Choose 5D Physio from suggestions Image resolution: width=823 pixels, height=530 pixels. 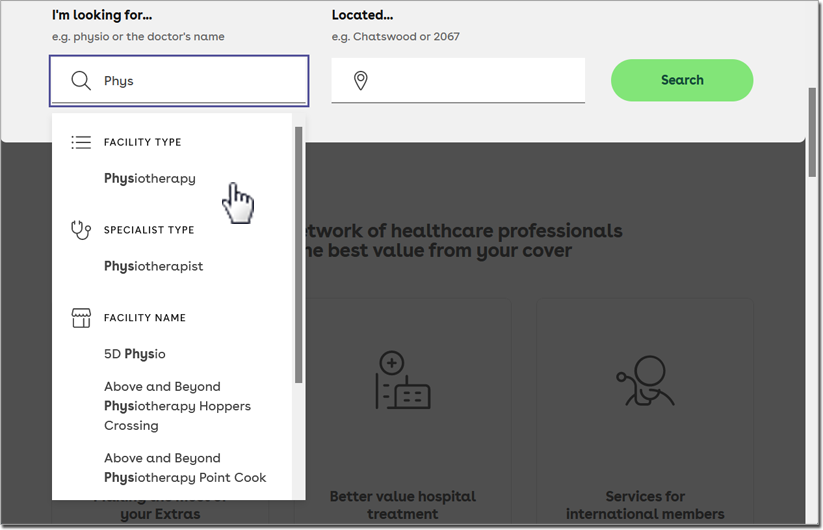[x=135, y=354]
